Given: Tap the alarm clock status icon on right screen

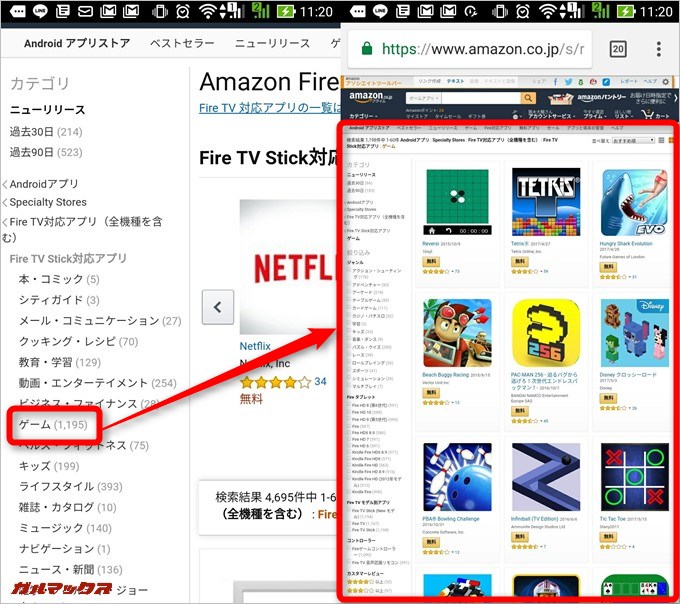Looking at the screenshot, I should click(523, 11).
